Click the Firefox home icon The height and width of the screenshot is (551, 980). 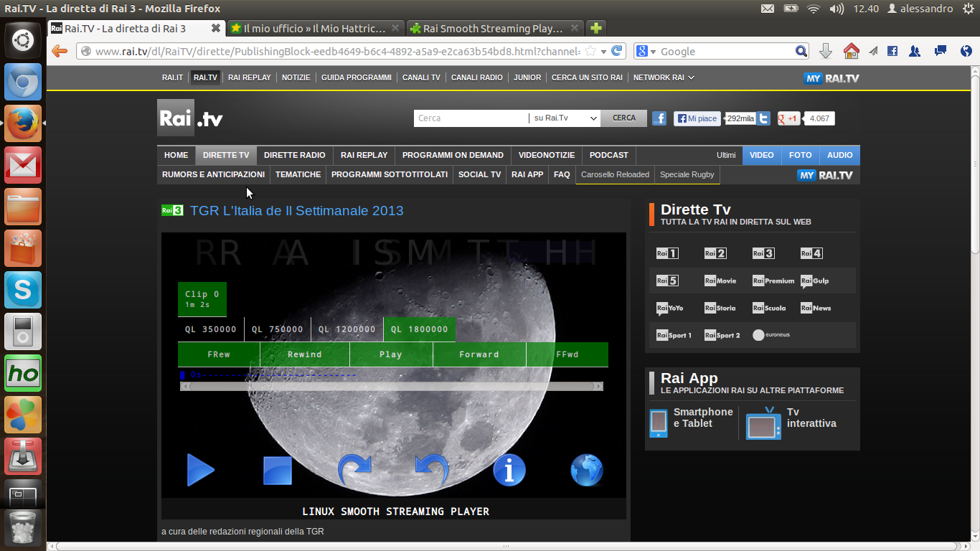851,51
